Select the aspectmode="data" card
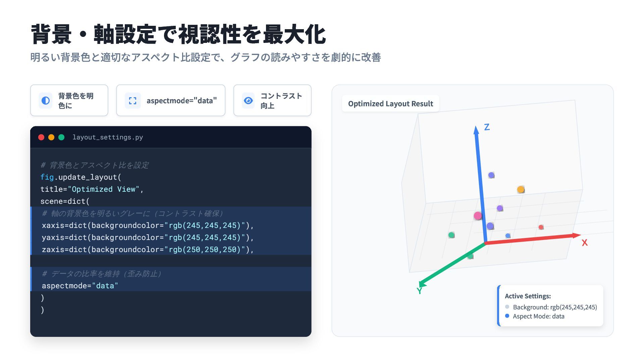The image size is (644, 362). 171,101
